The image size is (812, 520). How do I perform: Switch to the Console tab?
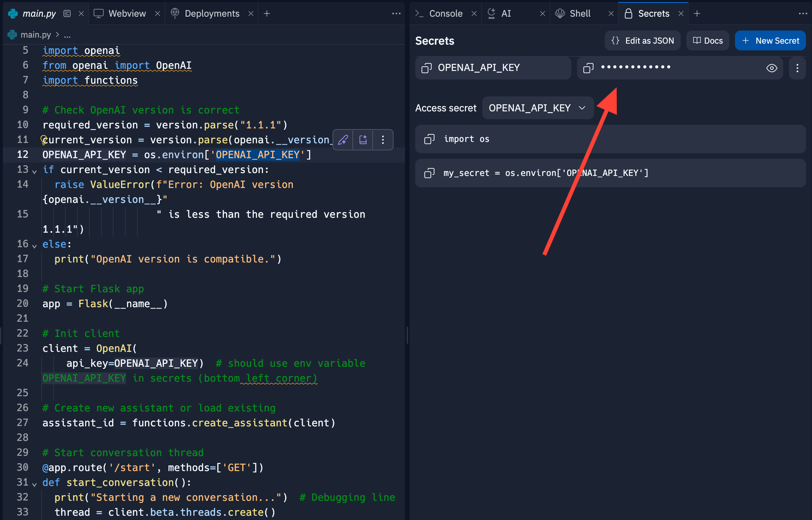click(x=445, y=13)
